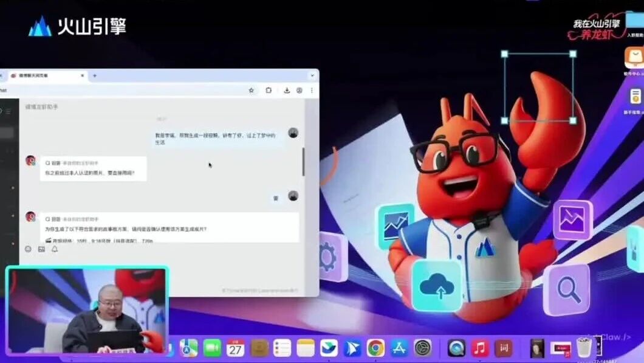Viewport: 644px width, 363px height.
Task: Click the first bot reply message bubble
Action: pos(93,168)
